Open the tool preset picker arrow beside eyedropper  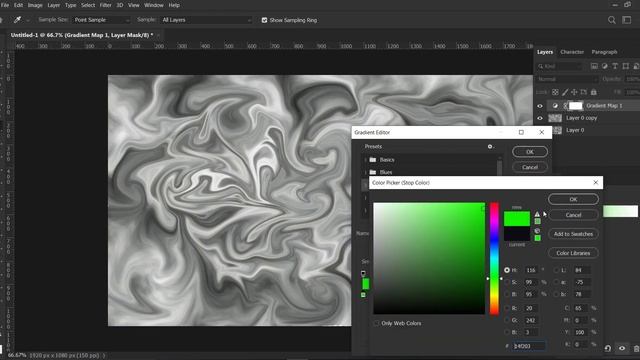coord(28,20)
